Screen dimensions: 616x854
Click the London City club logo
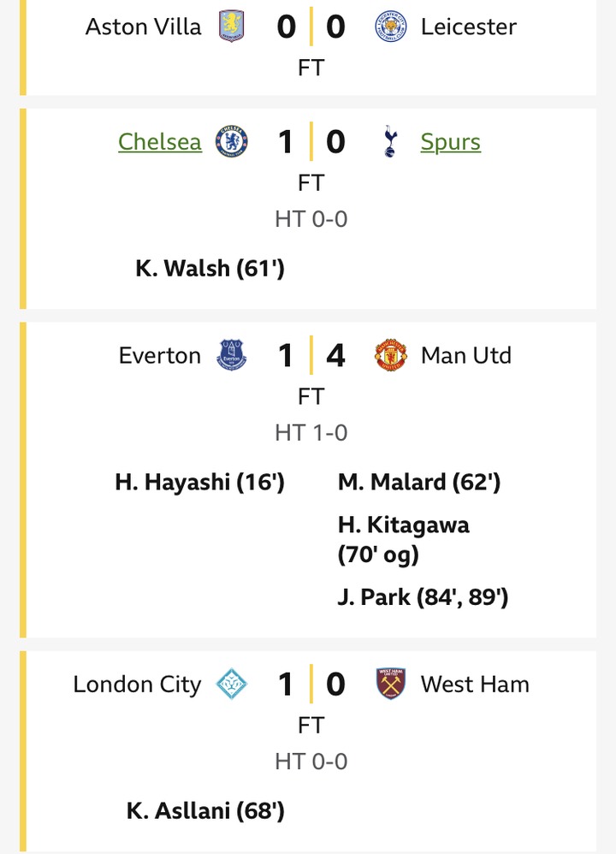(232, 685)
